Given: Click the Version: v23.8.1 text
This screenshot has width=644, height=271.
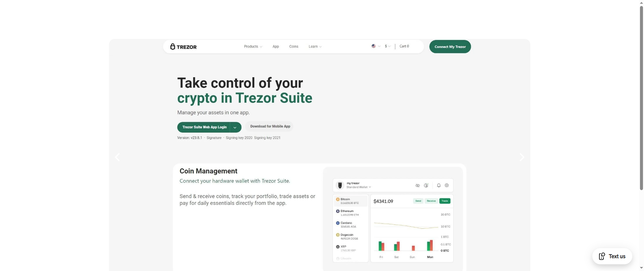Looking at the screenshot, I should tap(190, 138).
